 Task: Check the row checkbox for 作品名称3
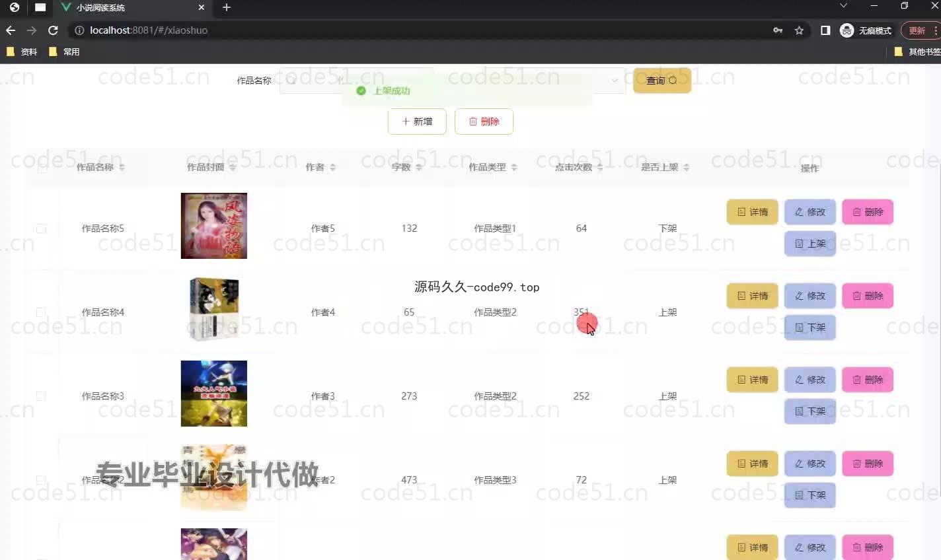41,396
